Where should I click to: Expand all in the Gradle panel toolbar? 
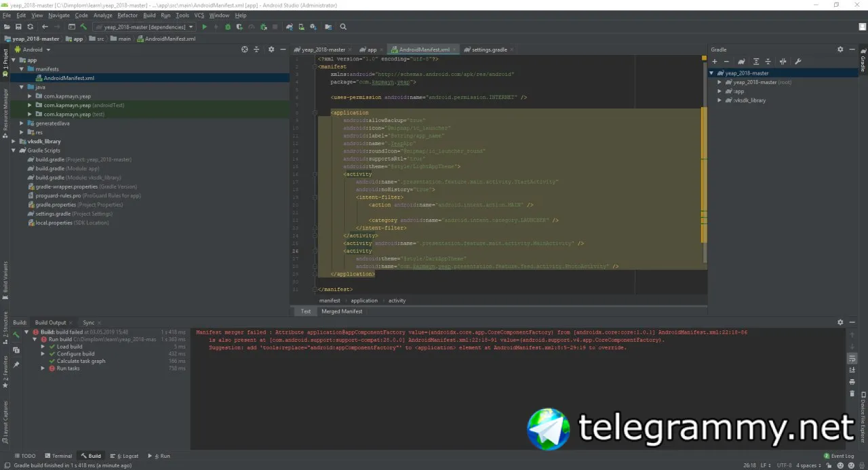click(756, 61)
